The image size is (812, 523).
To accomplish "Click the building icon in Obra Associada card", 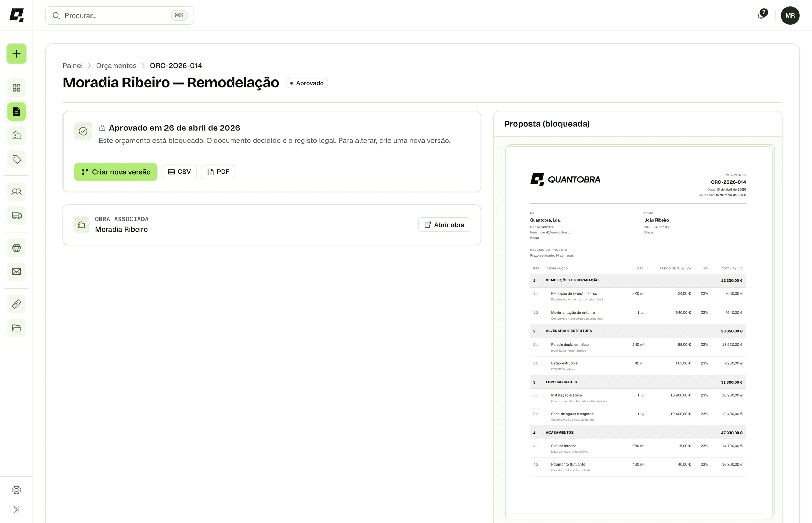I will (82, 225).
